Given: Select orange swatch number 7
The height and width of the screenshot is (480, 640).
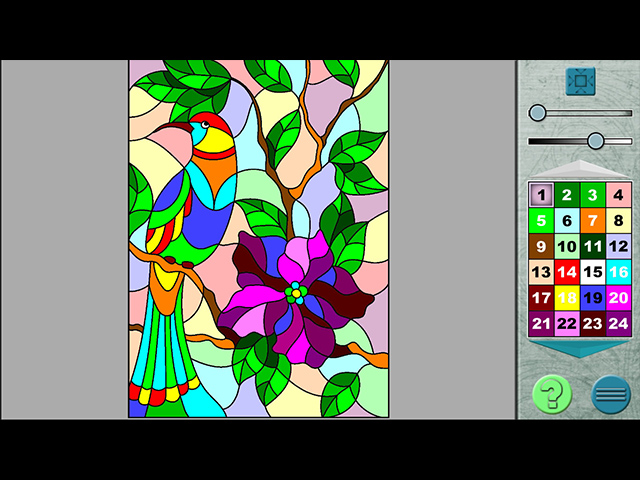Looking at the screenshot, I should (x=593, y=221).
